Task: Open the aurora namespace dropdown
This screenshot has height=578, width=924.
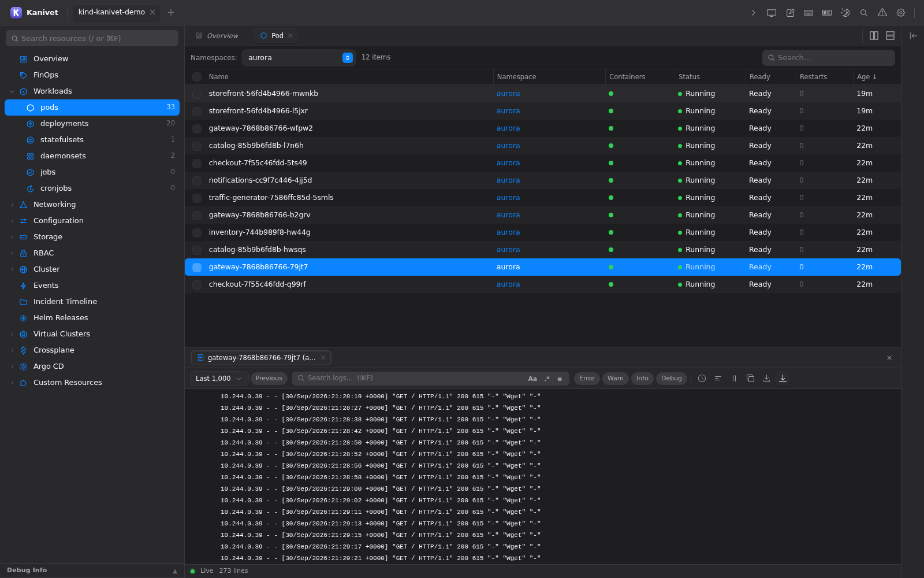Action: pos(299,58)
